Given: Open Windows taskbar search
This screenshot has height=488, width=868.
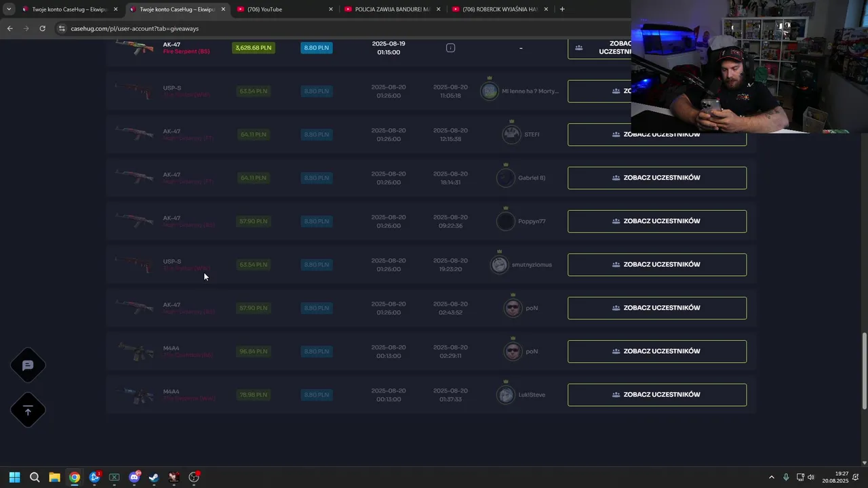Looking at the screenshot, I should 35,477.
